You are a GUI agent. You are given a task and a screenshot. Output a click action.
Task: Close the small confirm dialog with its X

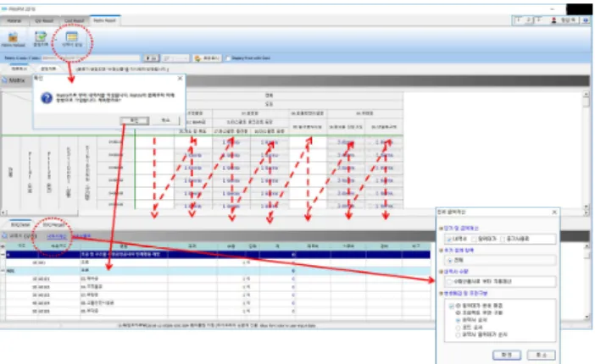(x=180, y=78)
